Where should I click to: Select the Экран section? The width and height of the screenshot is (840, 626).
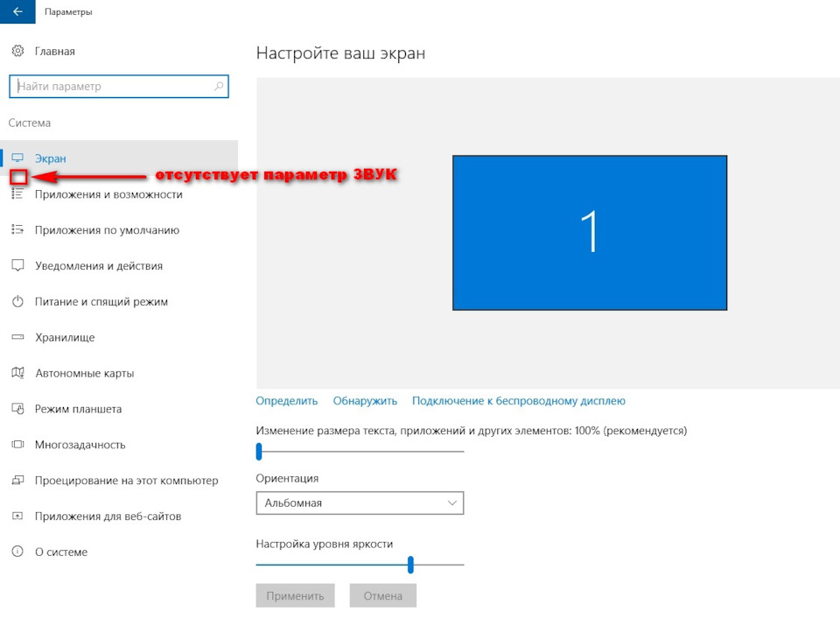pos(119,158)
